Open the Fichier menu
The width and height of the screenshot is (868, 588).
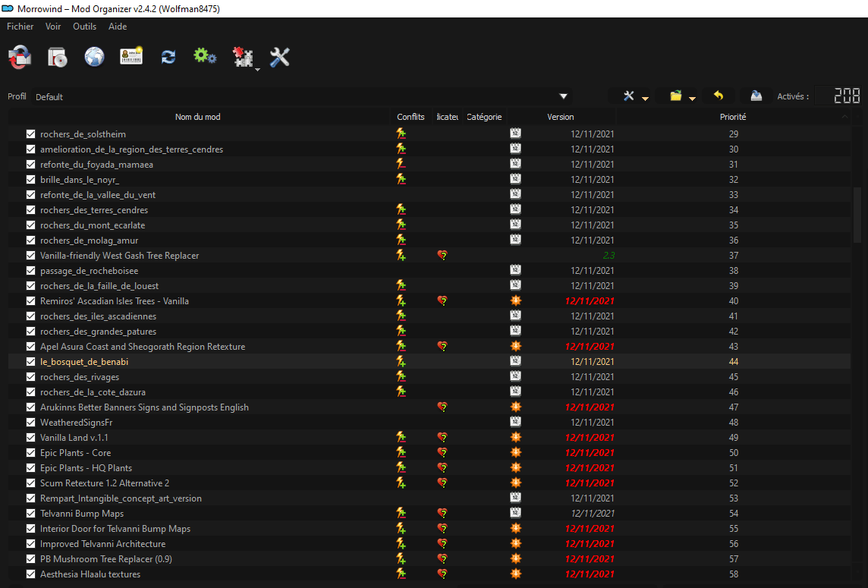point(20,27)
